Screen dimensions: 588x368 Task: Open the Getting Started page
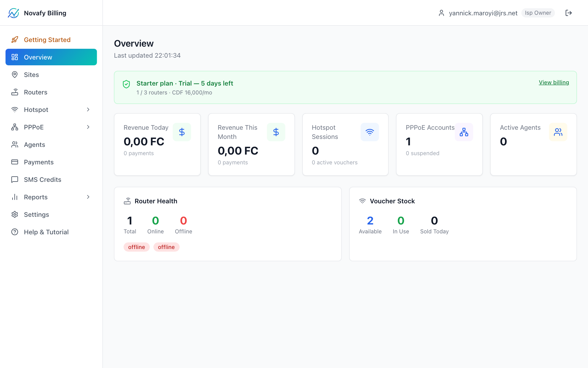tap(51, 40)
